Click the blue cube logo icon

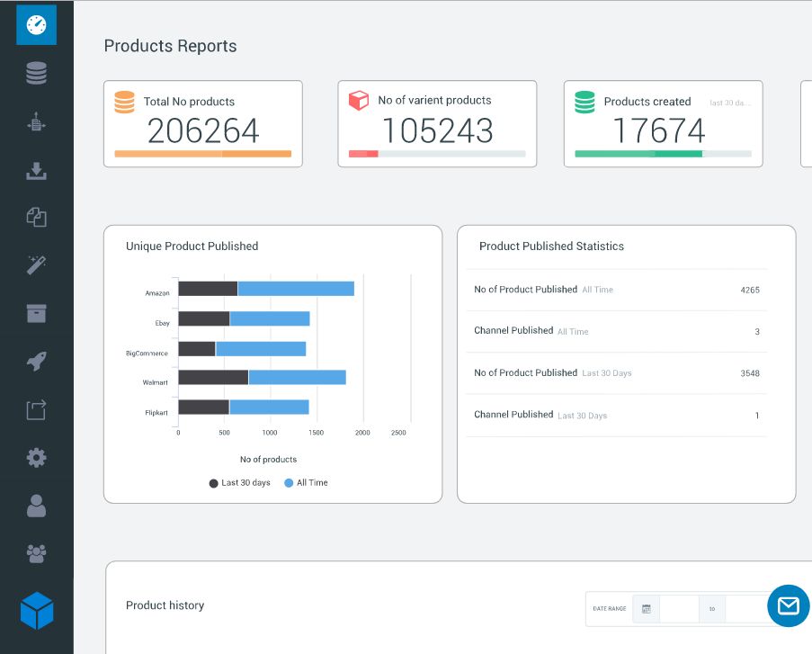click(x=37, y=611)
